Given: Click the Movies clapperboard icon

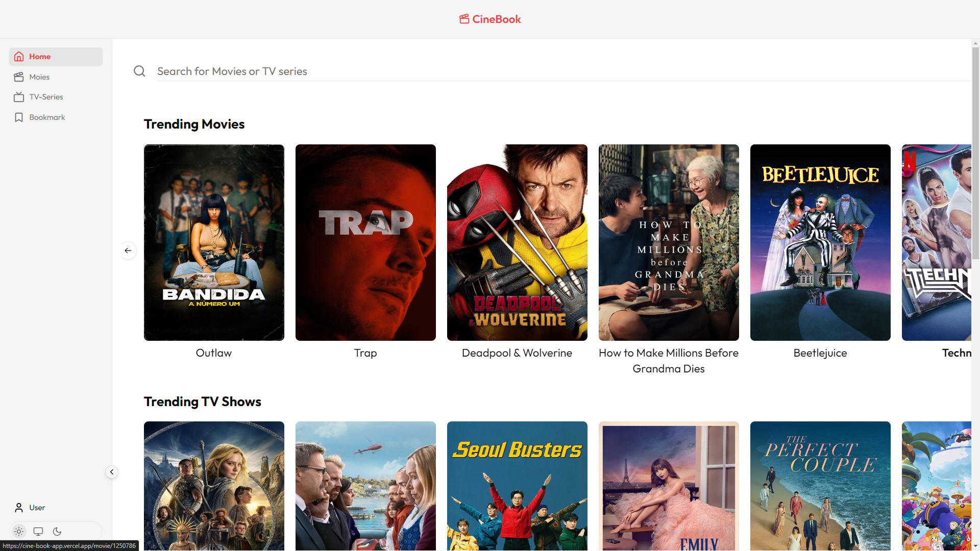Looking at the screenshot, I should coord(19,77).
